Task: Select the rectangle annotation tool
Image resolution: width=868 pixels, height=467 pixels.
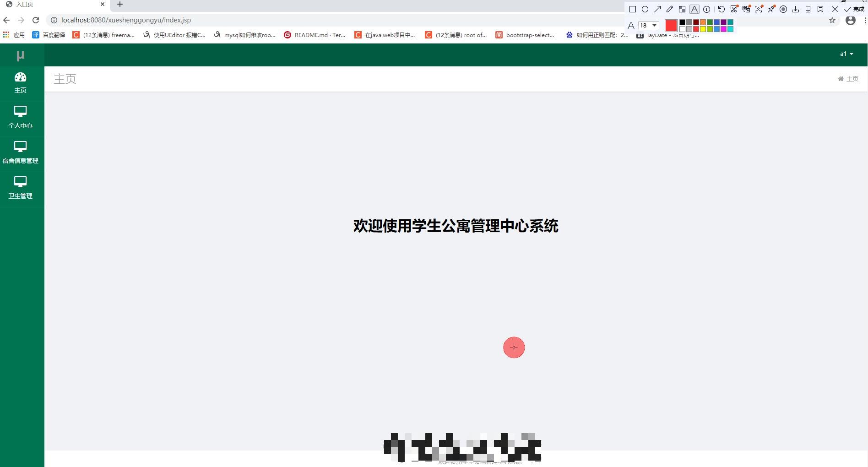Action: pos(633,9)
